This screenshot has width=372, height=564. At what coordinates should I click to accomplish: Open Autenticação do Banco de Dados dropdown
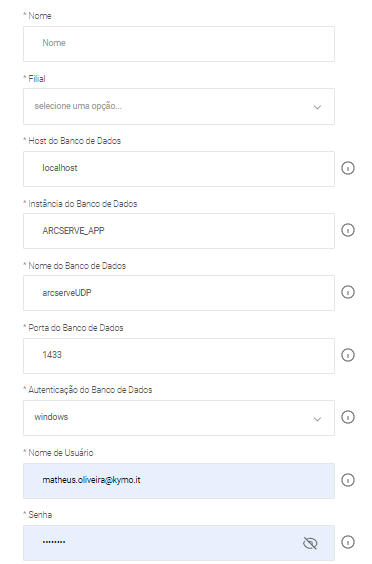tap(179, 418)
